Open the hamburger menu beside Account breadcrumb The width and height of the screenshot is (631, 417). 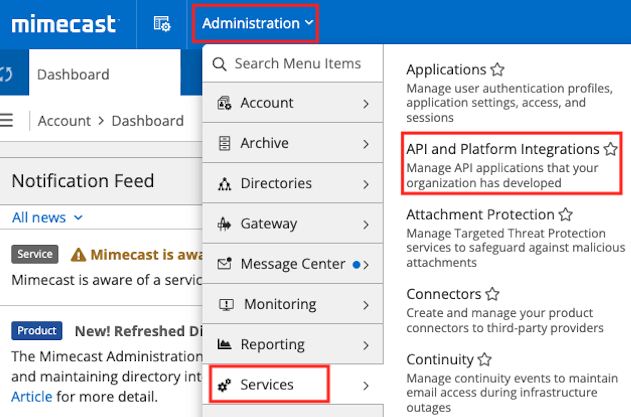[6, 120]
